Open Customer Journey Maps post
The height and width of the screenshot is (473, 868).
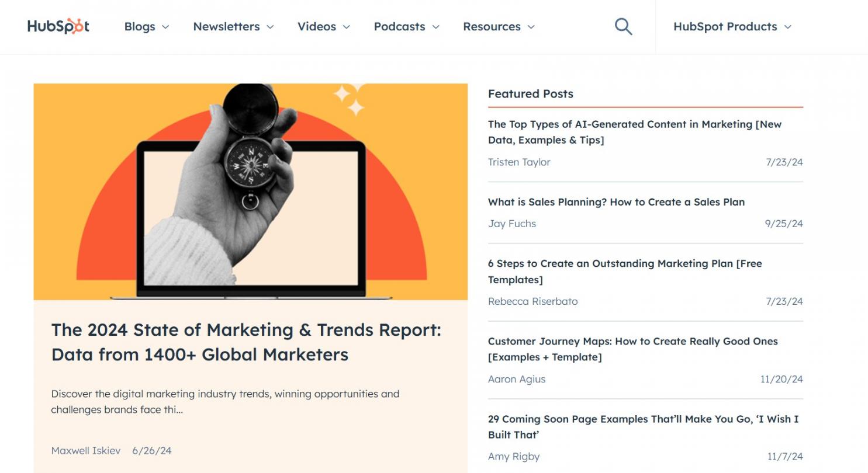click(633, 349)
